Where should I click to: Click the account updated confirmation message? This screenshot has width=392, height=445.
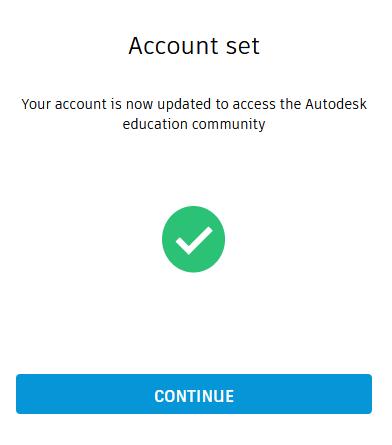pyautogui.click(x=194, y=114)
